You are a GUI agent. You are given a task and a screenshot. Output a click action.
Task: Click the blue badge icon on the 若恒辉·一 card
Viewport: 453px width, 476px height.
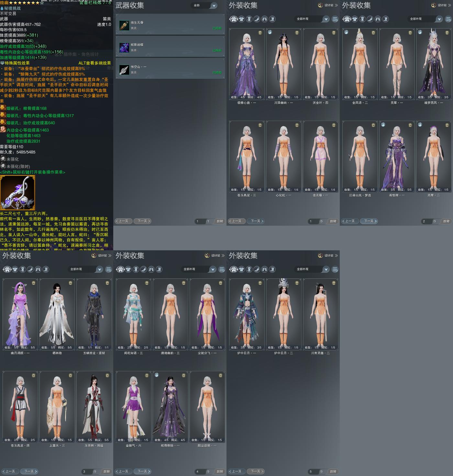coord(383,125)
